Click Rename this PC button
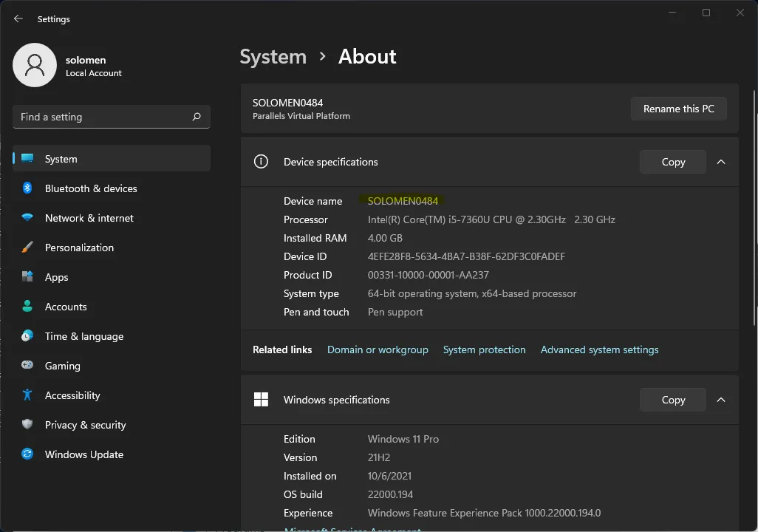 tap(678, 109)
